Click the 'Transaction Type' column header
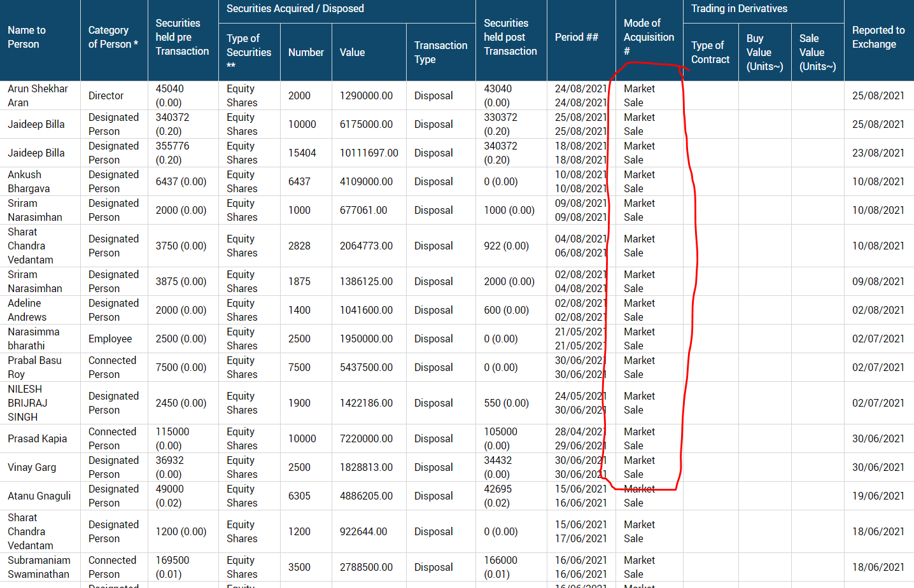The height and width of the screenshot is (588, 914). (x=440, y=53)
